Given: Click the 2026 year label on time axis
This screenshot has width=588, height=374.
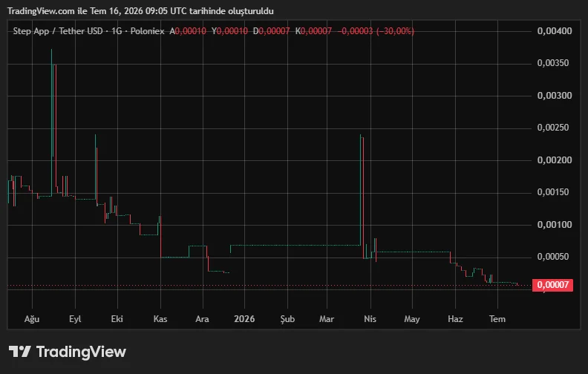Looking at the screenshot, I should [244, 319].
